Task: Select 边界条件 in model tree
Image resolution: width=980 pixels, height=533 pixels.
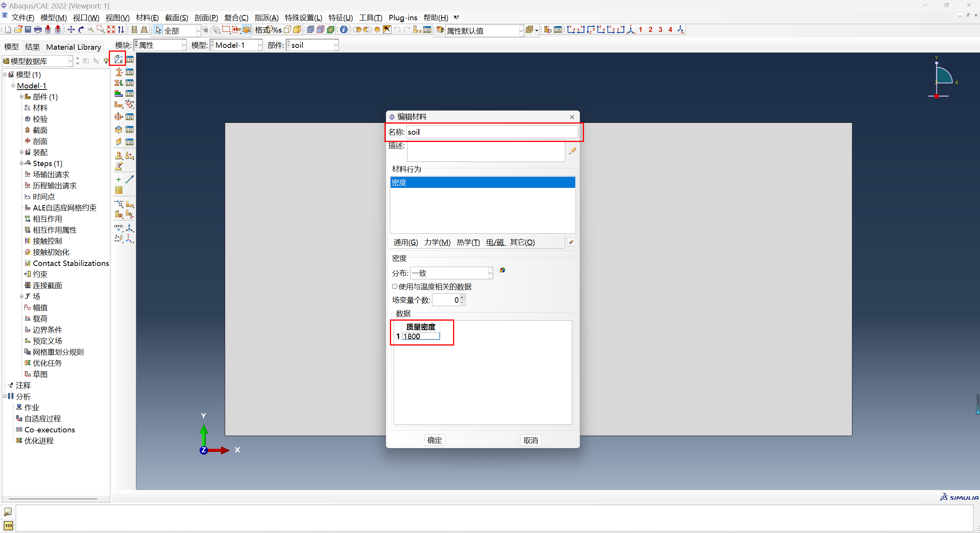Action: (x=47, y=329)
